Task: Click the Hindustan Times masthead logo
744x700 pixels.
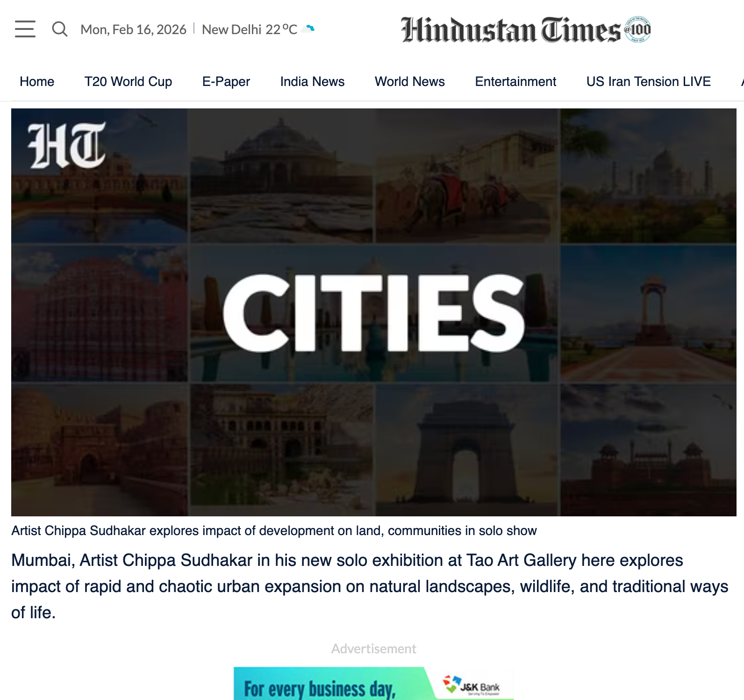Action: 511,30
